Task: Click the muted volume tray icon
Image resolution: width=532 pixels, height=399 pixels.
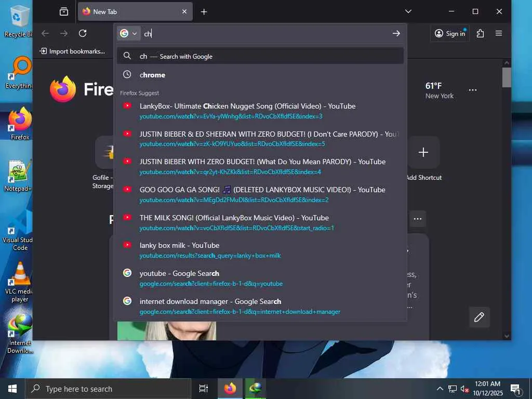Action: coord(464,389)
